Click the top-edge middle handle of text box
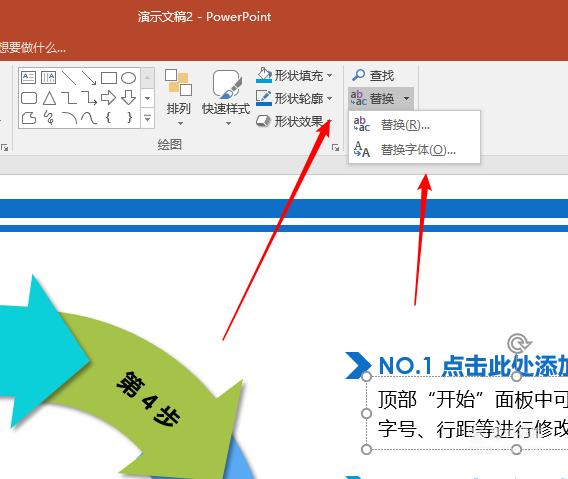 [x=517, y=376]
